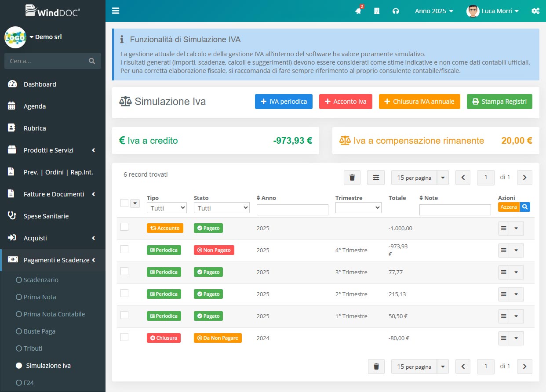Screen dimensions: 546x392
Task: Click the blue search magnifier in Azioni
Action: [525, 207]
